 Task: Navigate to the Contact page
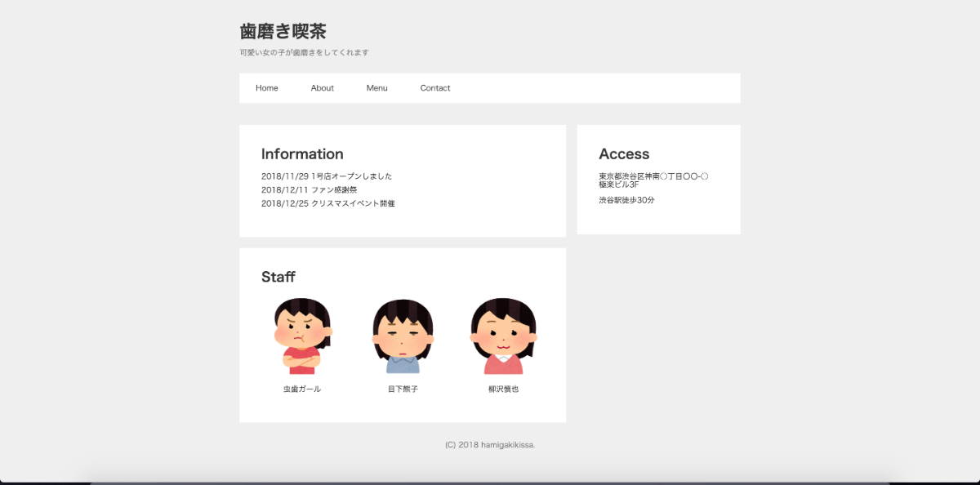tap(435, 88)
